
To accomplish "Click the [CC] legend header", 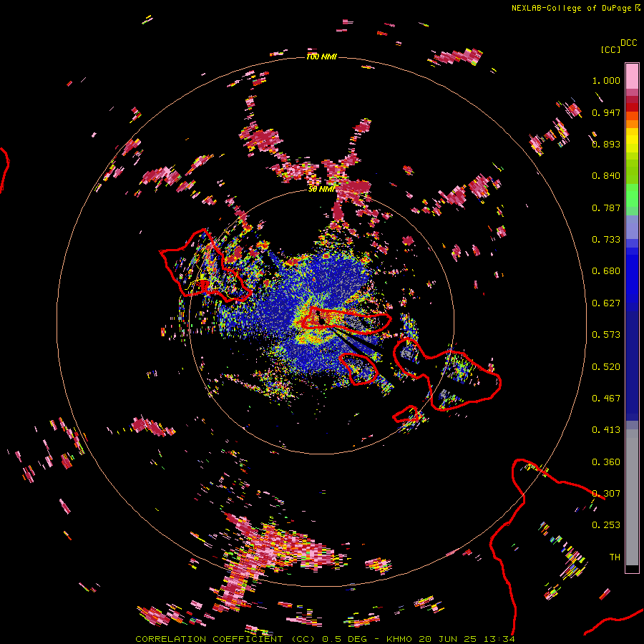I will pos(610,49).
